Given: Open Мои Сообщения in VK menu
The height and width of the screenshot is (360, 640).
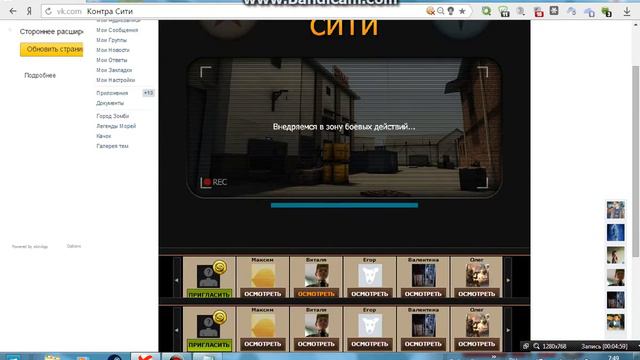Looking at the screenshot, I should [117, 30].
